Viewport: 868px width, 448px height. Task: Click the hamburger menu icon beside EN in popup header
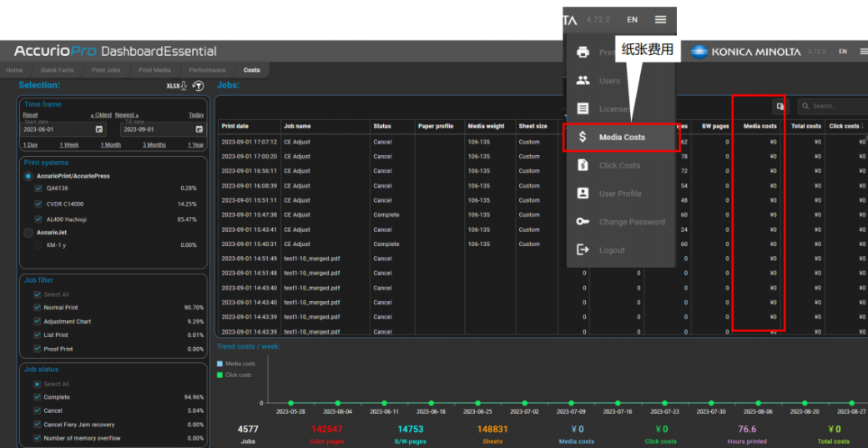coord(660,19)
